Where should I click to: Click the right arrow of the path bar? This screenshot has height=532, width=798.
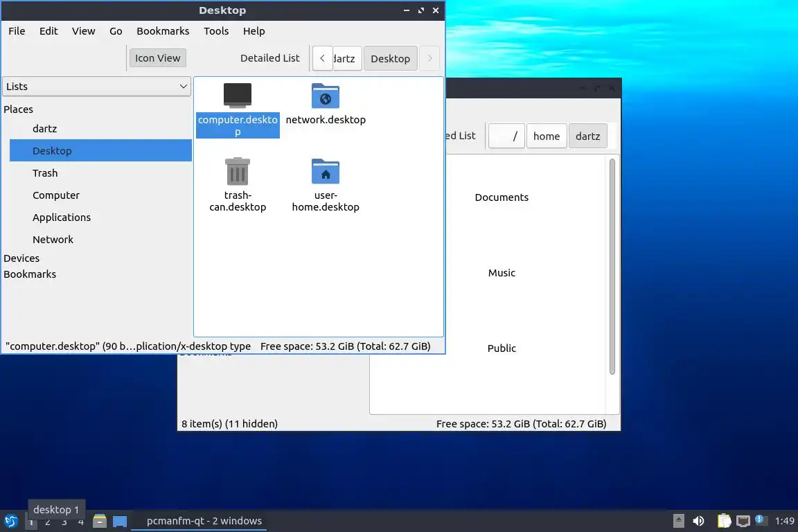(x=429, y=58)
